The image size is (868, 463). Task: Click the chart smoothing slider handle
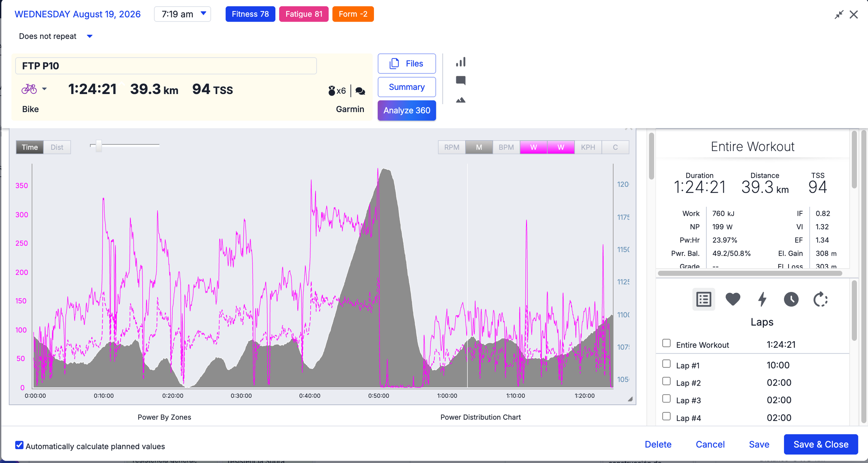coord(99,146)
